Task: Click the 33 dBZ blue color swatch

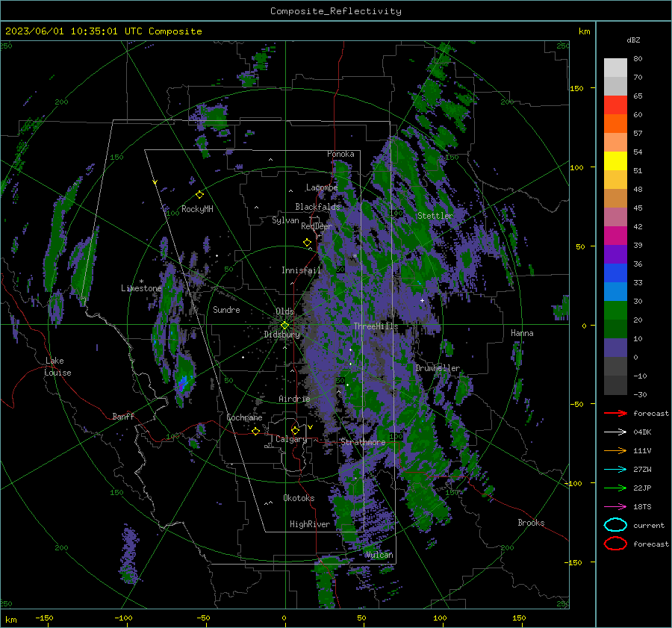Action: 615,273
